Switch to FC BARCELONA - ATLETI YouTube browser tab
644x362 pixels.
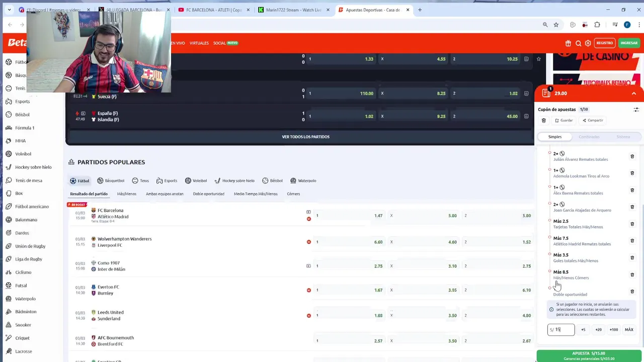tap(214, 10)
